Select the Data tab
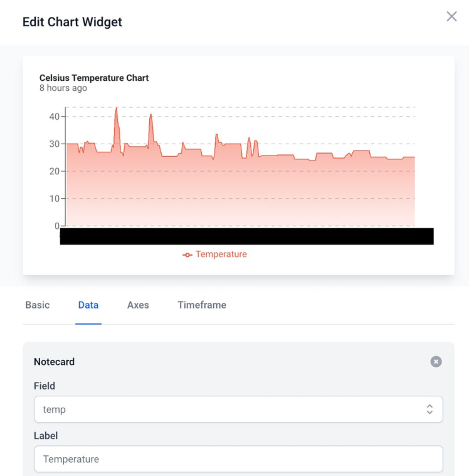Viewport: 469px width, 476px height. 88,305
